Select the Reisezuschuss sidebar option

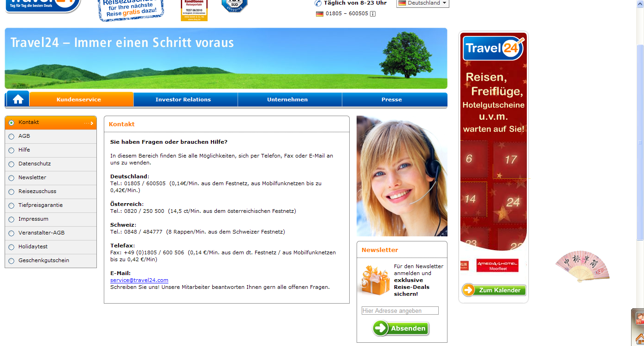tap(51, 192)
